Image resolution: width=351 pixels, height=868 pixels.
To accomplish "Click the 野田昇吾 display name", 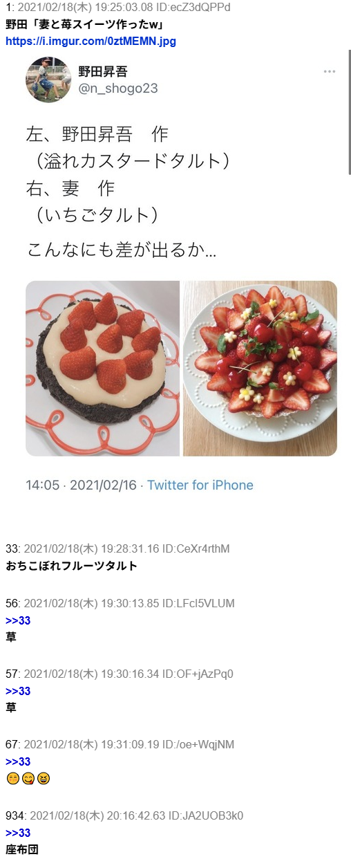I will 103,72.
